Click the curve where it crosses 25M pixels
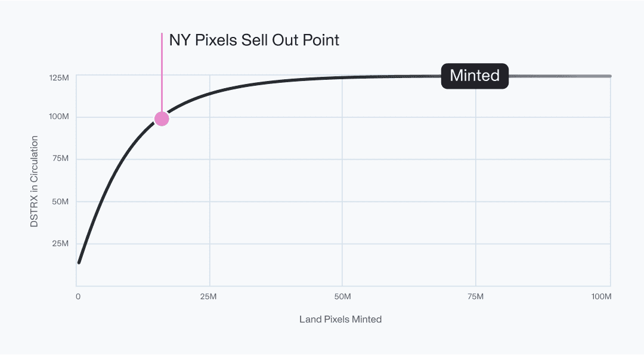The height and width of the screenshot is (355, 644). (210, 94)
